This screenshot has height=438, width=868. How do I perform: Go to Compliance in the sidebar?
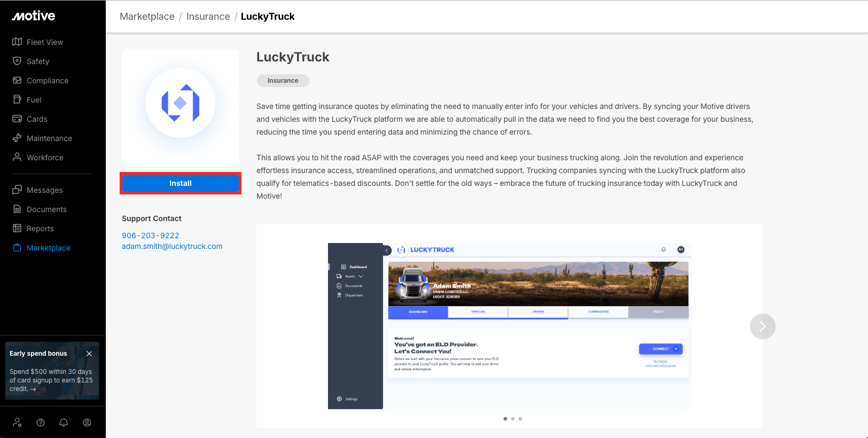(x=48, y=81)
